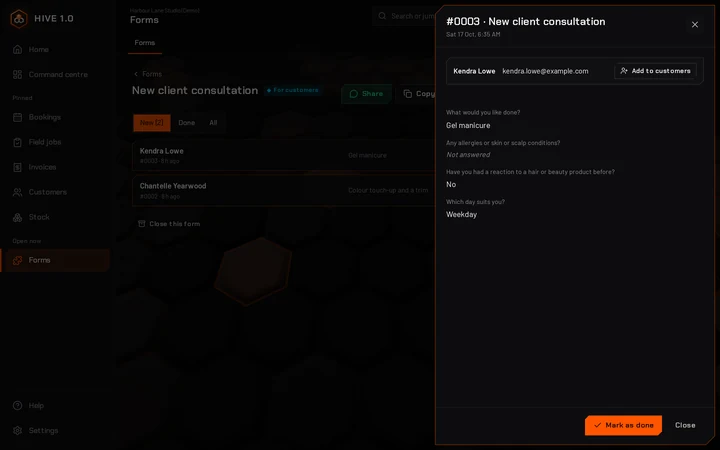Image resolution: width=720 pixels, height=450 pixels.
Task: Open the Chantelle Yearwood submission row
Action: tap(284, 191)
